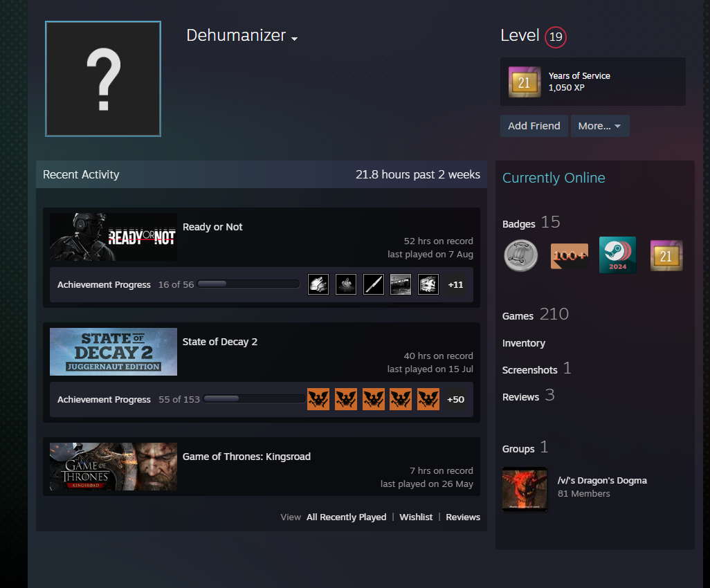This screenshot has height=588, width=710.
Task: Open the More... dropdown menu
Action: coord(600,126)
